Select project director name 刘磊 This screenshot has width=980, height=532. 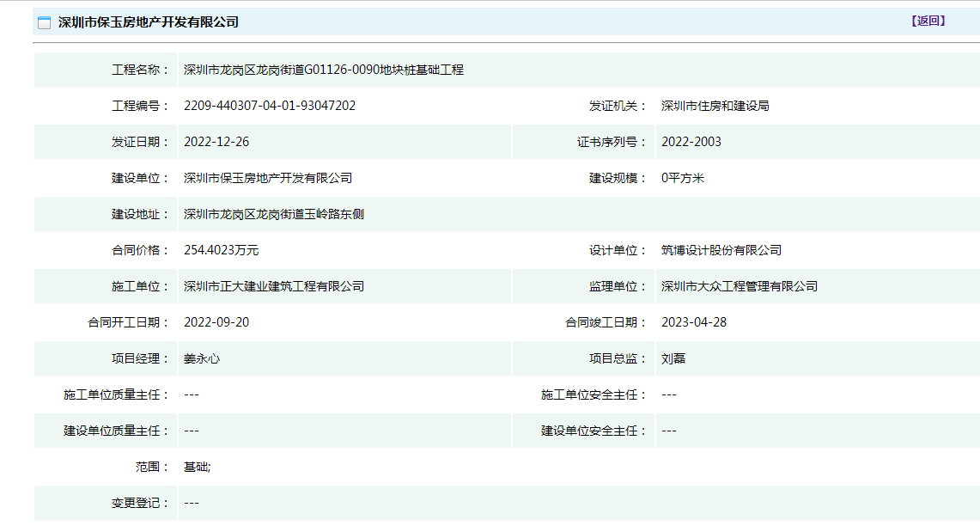(x=673, y=359)
